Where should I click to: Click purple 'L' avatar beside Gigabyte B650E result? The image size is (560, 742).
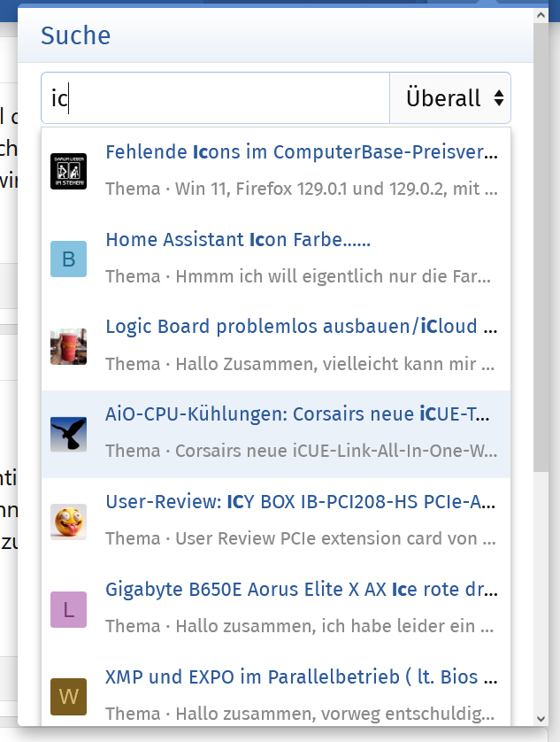[69, 609]
